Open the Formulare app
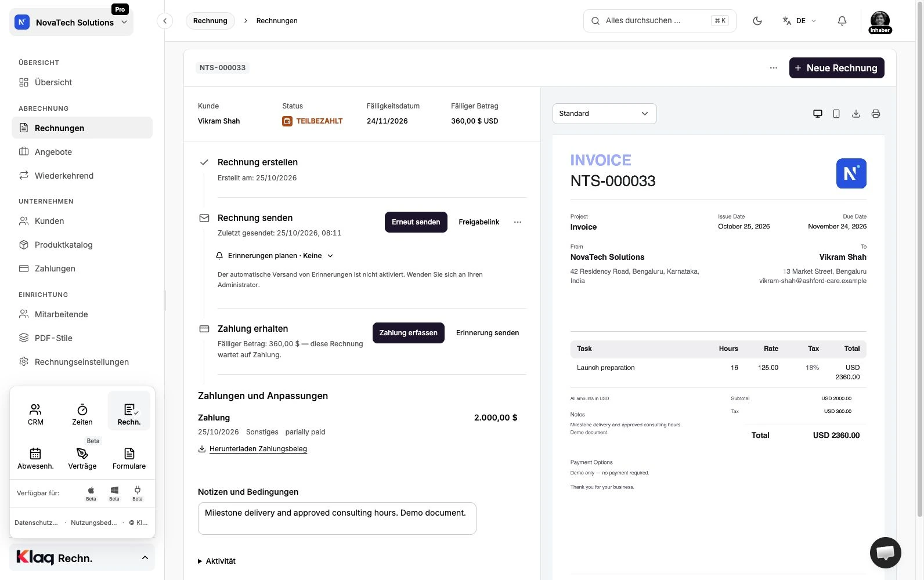The width and height of the screenshot is (924, 580). pos(129,458)
